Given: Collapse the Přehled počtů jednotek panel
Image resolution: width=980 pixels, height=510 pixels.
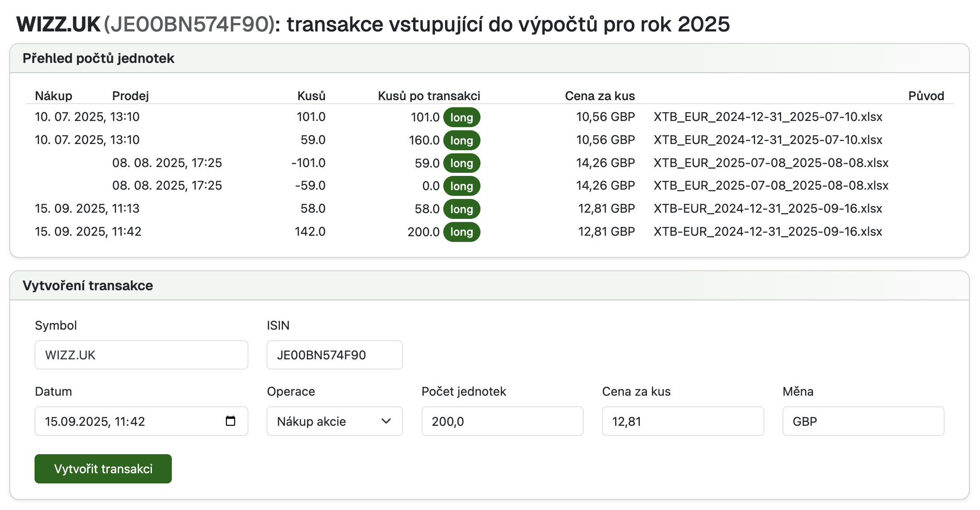Looking at the screenshot, I should [x=99, y=58].
